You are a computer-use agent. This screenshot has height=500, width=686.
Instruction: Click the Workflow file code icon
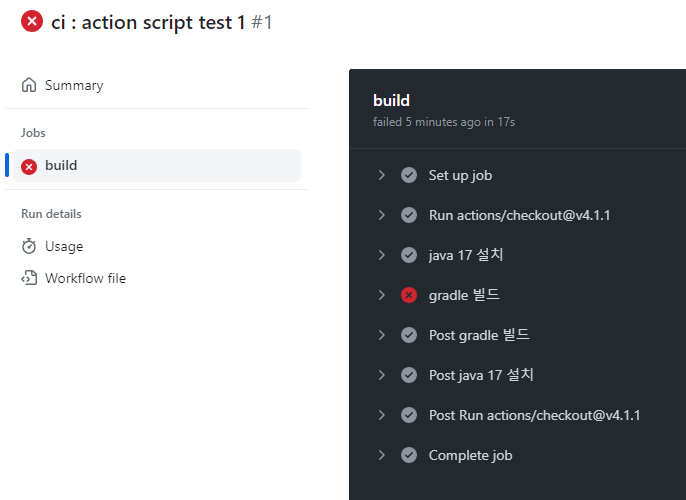click(29, 278)
